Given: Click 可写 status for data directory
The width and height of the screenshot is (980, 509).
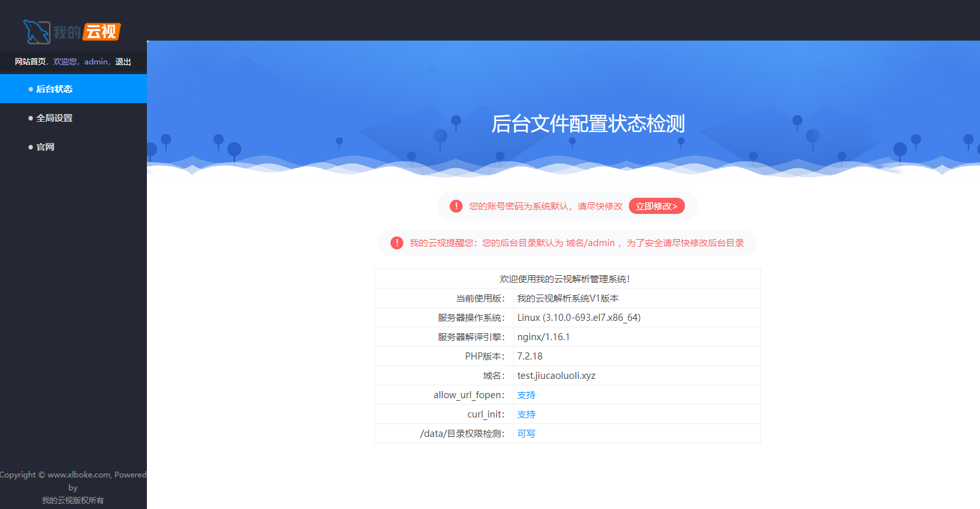Looking at the screenshot, I should pyautogui.click(x=526, y=434).
